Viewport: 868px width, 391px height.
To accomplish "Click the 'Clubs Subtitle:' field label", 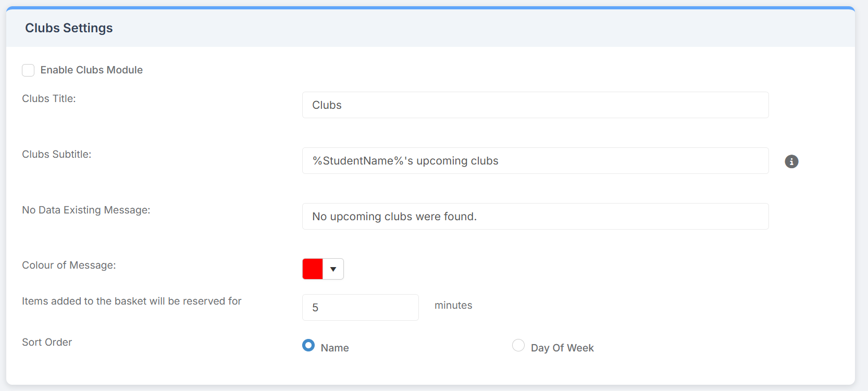I will click(57, 155).
